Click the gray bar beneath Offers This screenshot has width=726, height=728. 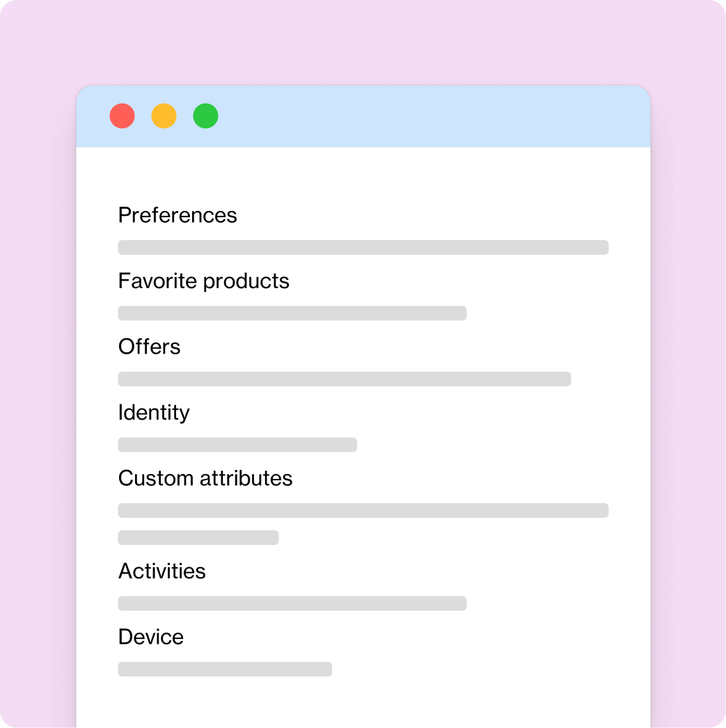[345, 379]
